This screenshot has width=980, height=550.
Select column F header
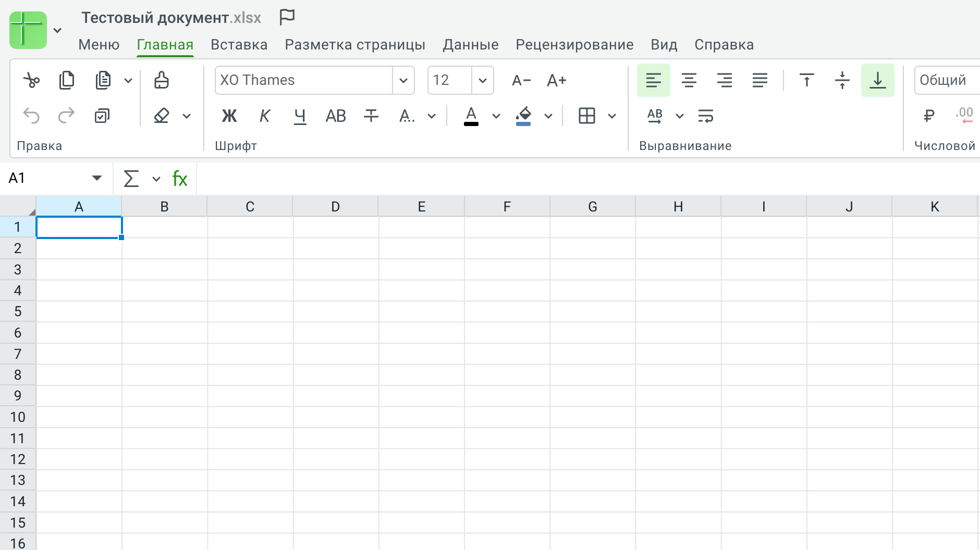tap(507, 207)
